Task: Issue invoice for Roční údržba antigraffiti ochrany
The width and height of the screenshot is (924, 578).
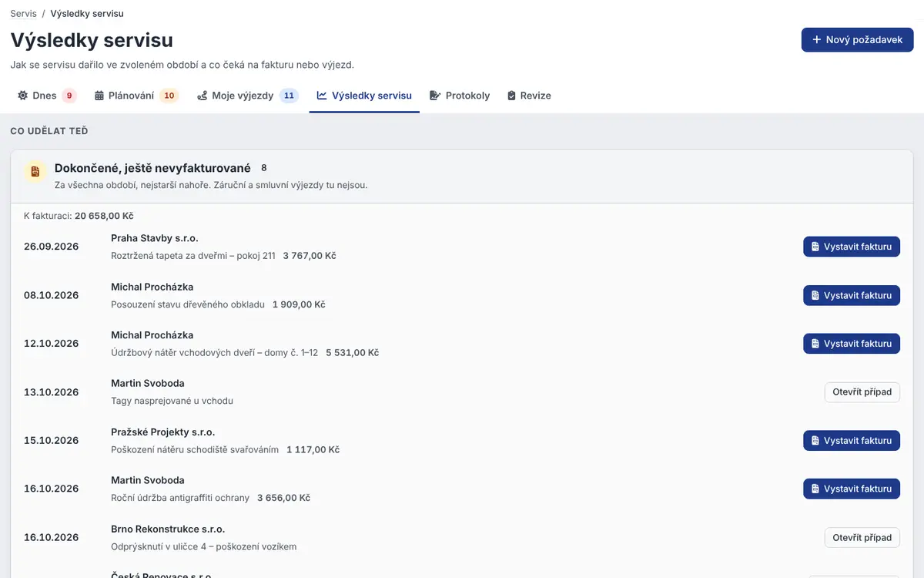Action: pos(852,489)
